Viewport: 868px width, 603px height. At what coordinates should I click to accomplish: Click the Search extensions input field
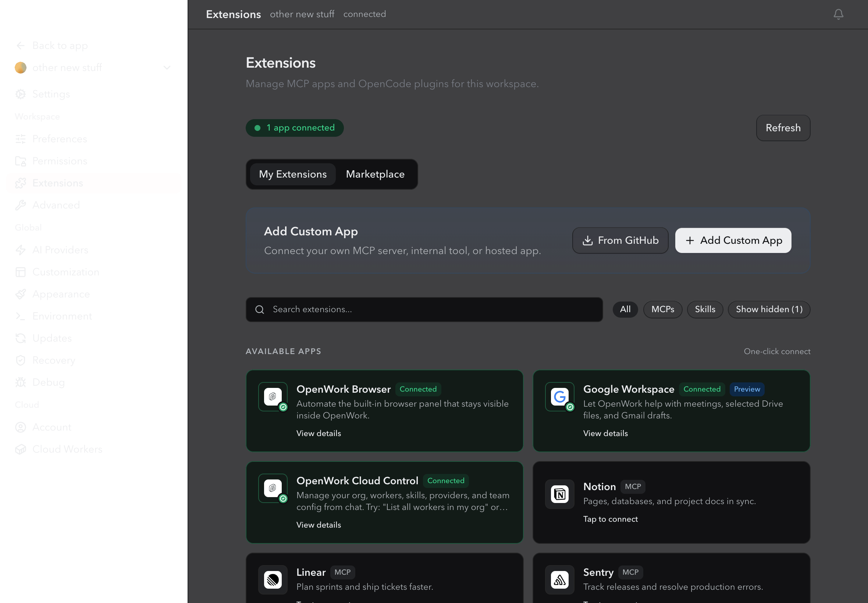click(424, 310)
